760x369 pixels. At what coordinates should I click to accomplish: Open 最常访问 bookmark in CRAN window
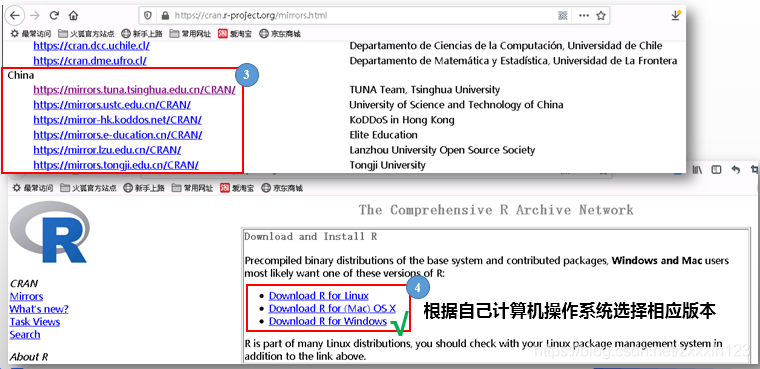pos(32,188)
